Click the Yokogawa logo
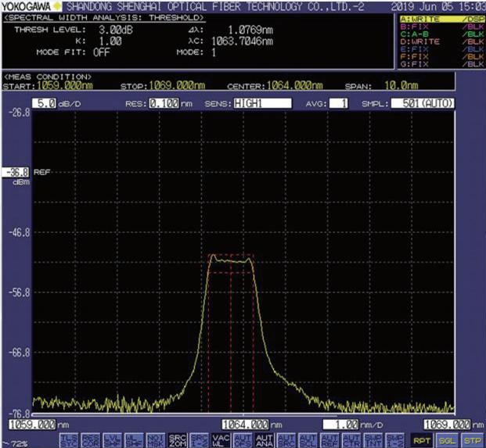 [x=31, y=6]
